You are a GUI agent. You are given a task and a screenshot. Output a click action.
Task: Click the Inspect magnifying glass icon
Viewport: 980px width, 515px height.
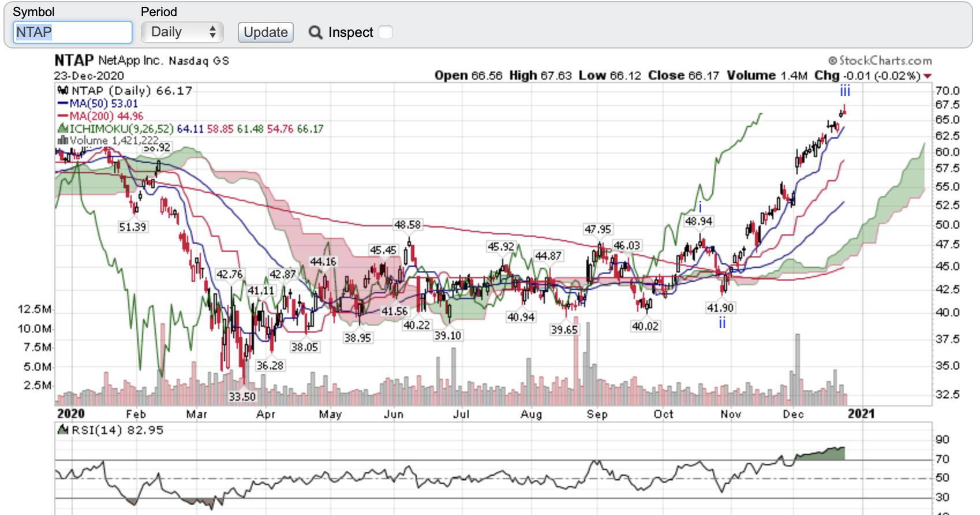click(315, 32)
